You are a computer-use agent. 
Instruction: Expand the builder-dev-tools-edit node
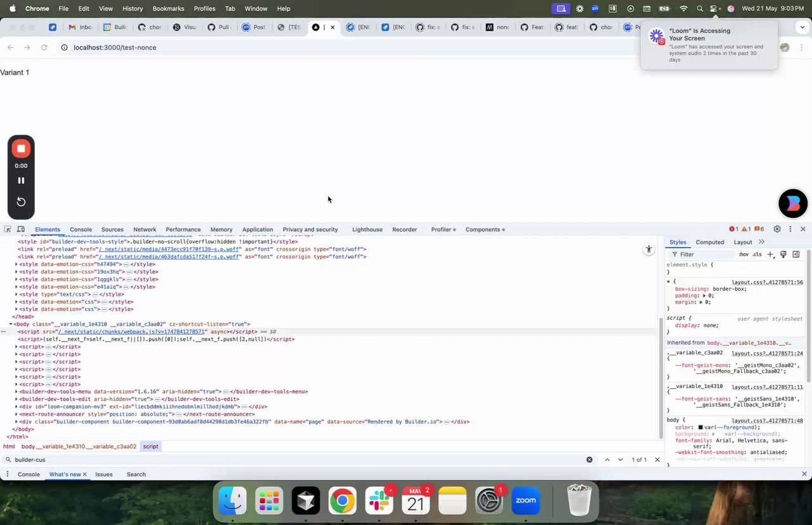pos(16,399)
